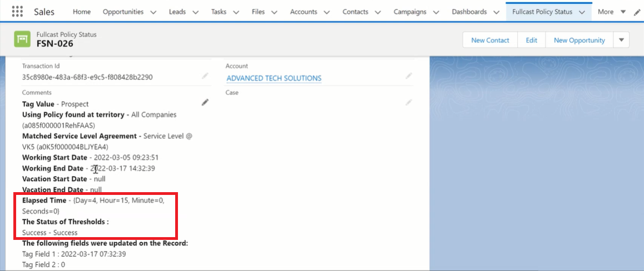Viewport: 644px width, 271px height.
Task: Select the Fullcast Policy Status tab
Action: pyautogui.click(x=542, y=12)
